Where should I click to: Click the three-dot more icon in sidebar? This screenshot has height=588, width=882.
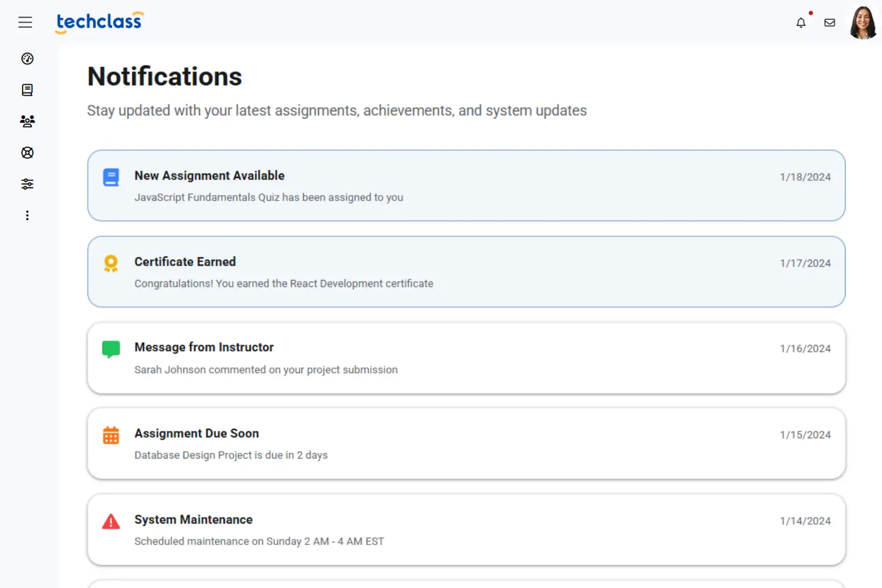(x=27, y=215)
